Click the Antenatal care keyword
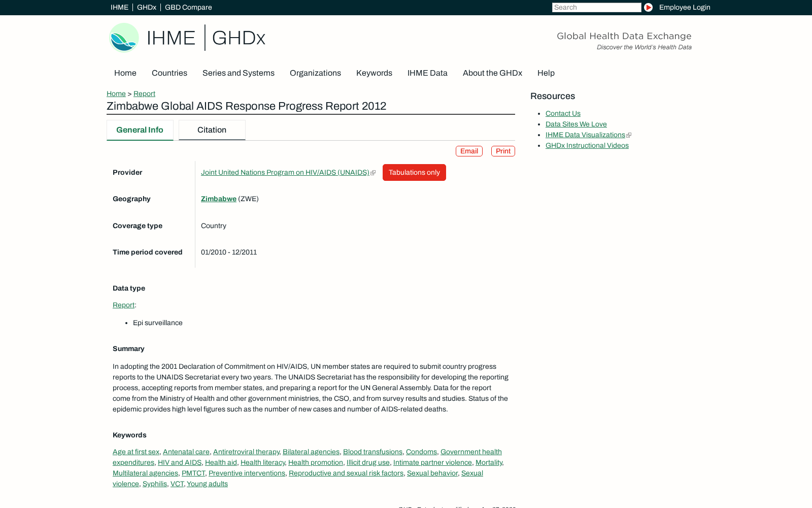The image size is (812, 508). tap(186, 452)
